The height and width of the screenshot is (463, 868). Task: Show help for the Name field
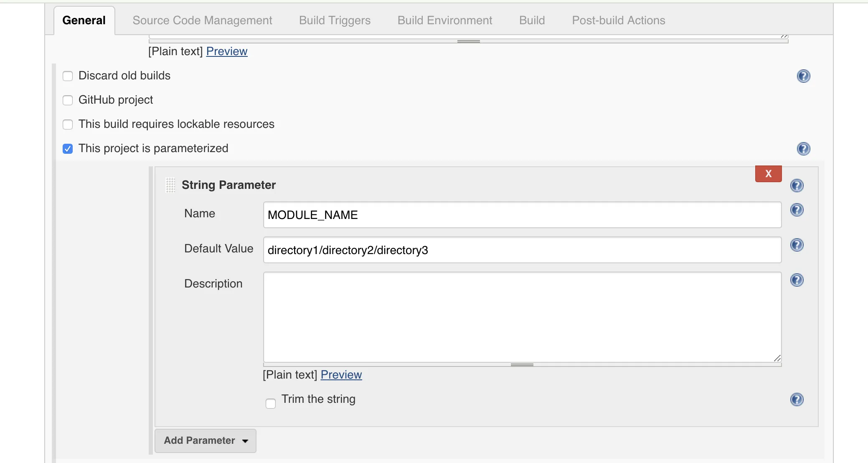pos(797,210)
